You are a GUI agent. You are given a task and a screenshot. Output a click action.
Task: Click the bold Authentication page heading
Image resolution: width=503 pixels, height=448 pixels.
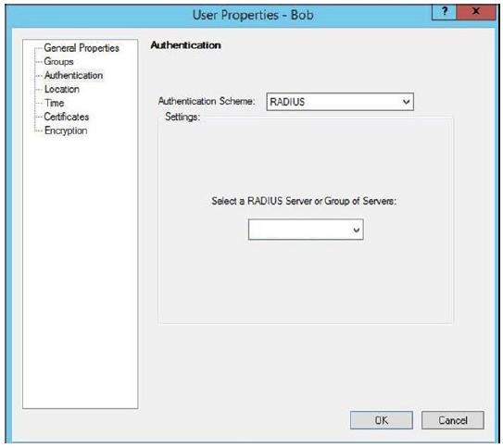[186, 45]
